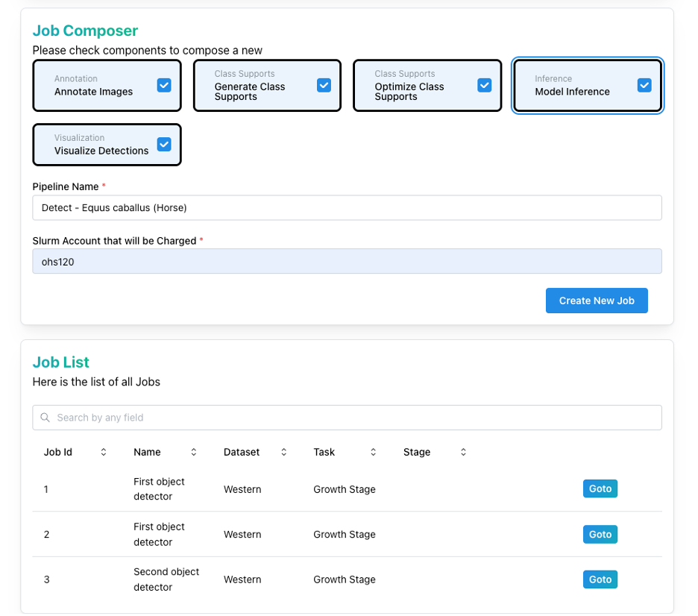Sort jobs by Name column
This screenshot has height=616, width=698.
(194, 452)
